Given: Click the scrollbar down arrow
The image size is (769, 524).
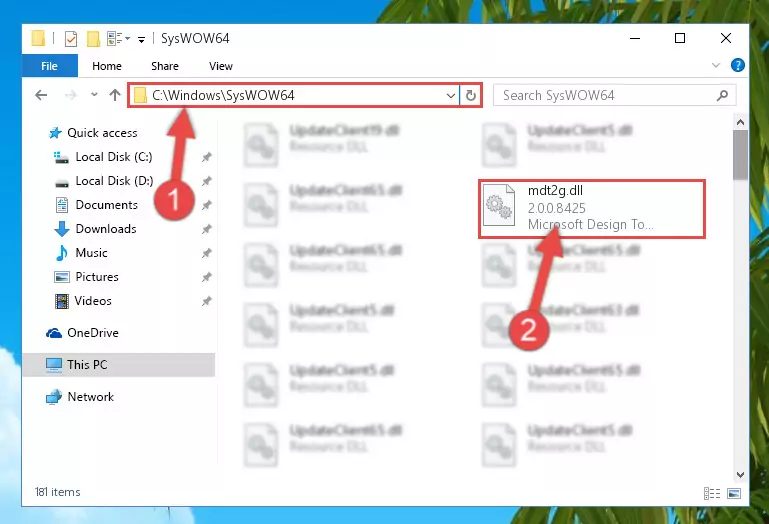Looking at the screenshot, I should (741, 474).
